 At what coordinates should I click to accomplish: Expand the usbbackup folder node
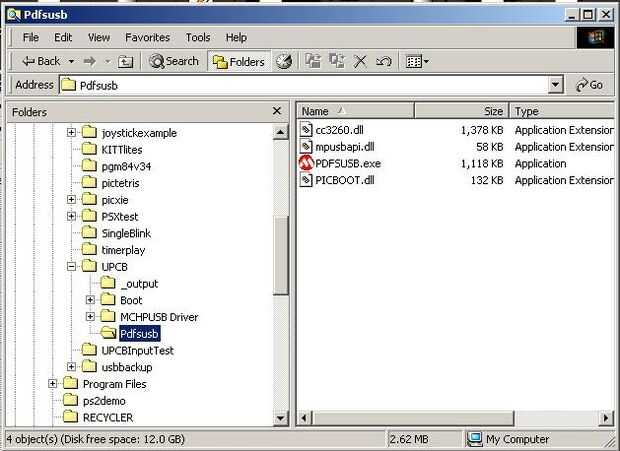point(71,367)
